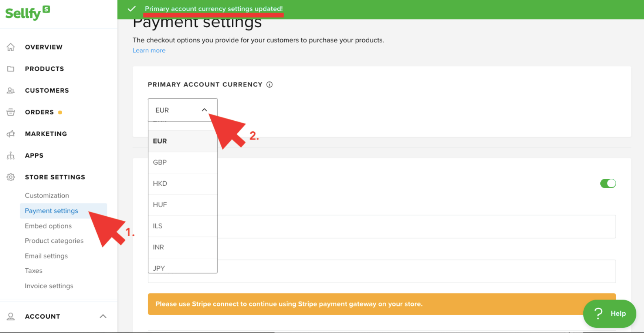Viewport: 644px width, 333px height.
Task: Open Embed options in the sidebar
Action: [x=48, y=226]
